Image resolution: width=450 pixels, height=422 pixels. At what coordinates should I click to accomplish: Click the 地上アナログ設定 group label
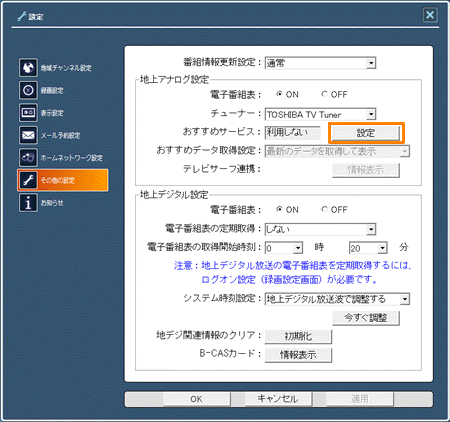(x=174, y=80)
